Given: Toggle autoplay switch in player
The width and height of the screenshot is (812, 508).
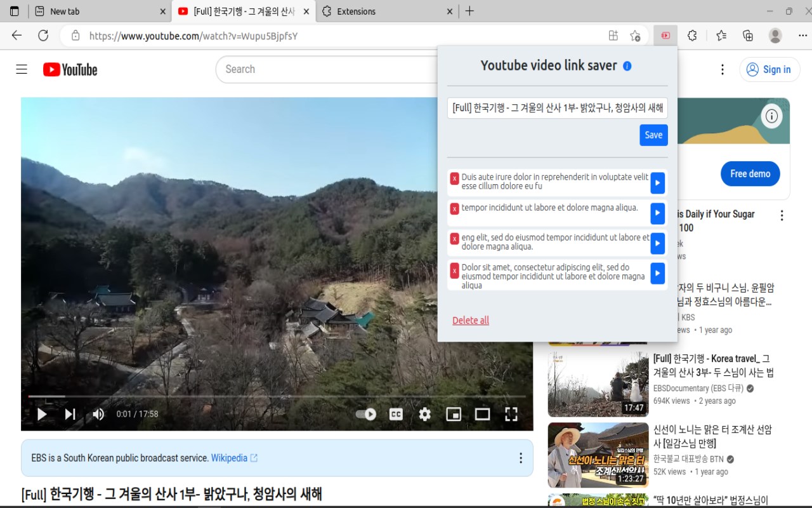Looking at the screenshot, I should (365, 414).
